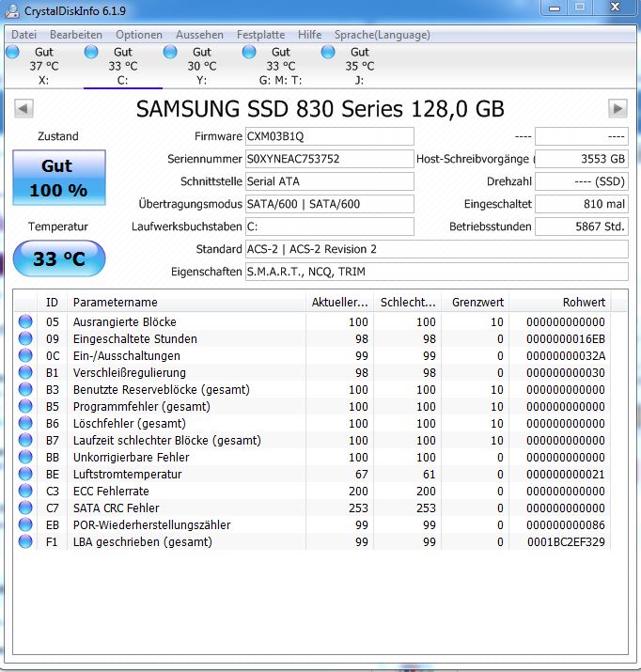
Task: Click status icon of Ein-/Ausschaltungen row
Action: [25, 355]
